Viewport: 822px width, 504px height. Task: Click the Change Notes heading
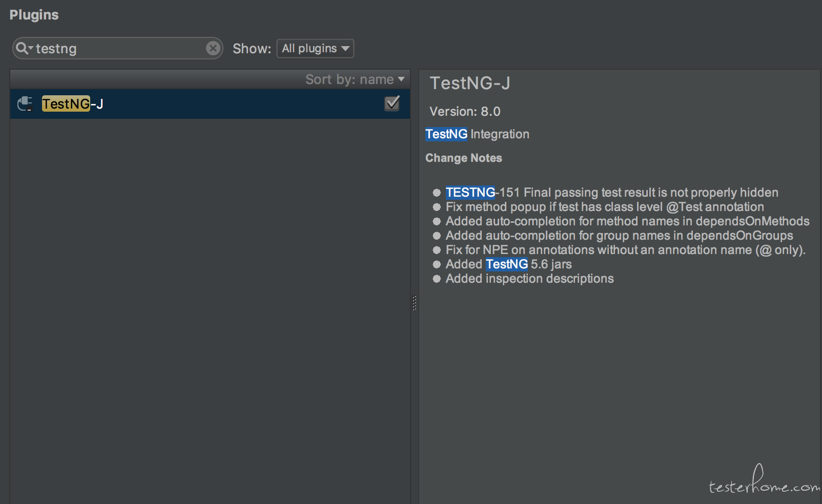464,158
